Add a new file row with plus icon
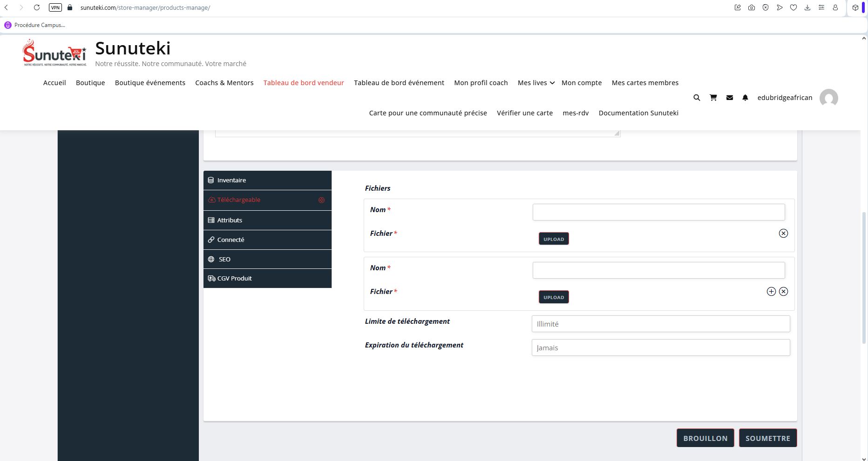This screenshot has width=868, height=461. point(771,292)
